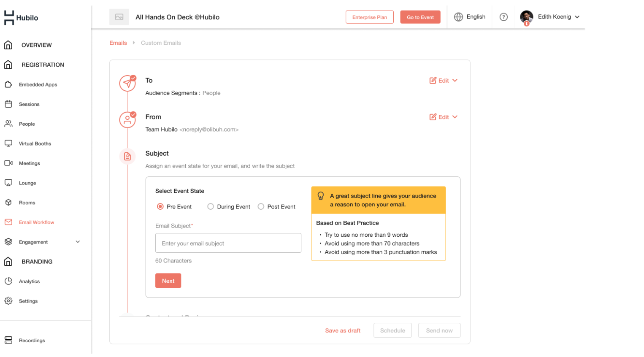This screenshot has height=357, width=644.
Task: Select the Email Workflow envelope icon
Action: coord(8,222)
